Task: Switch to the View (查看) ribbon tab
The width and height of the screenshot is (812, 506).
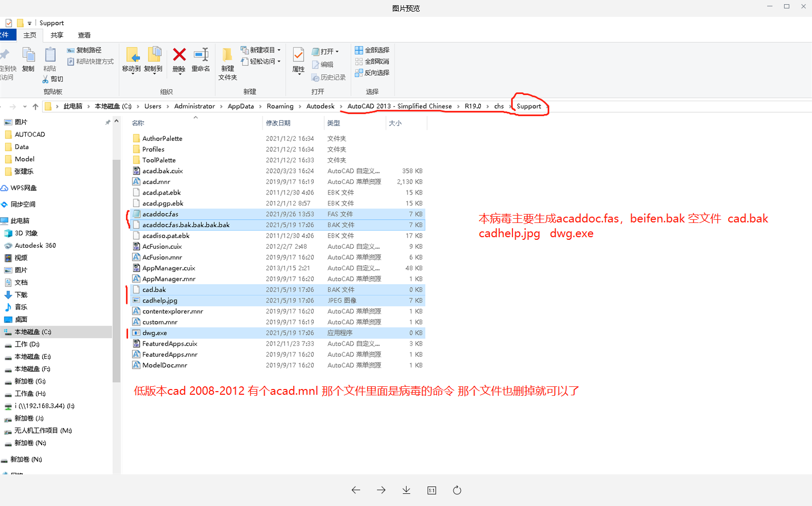Action: tap(84, 35)
